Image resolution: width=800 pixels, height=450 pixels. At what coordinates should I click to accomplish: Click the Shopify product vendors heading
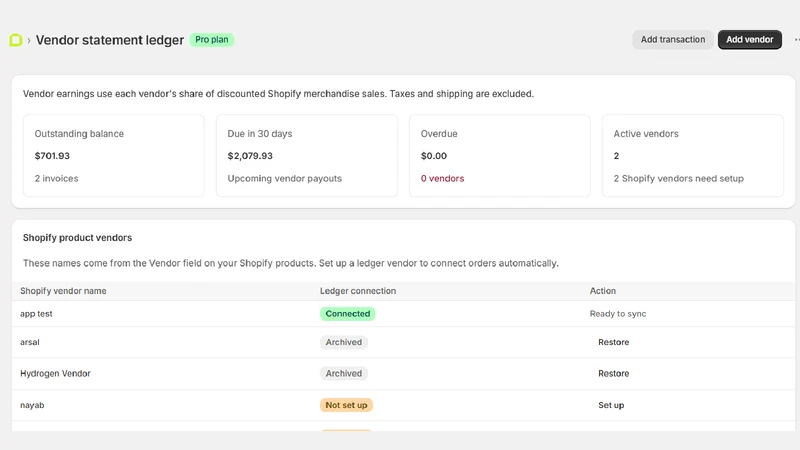point(77,238)
